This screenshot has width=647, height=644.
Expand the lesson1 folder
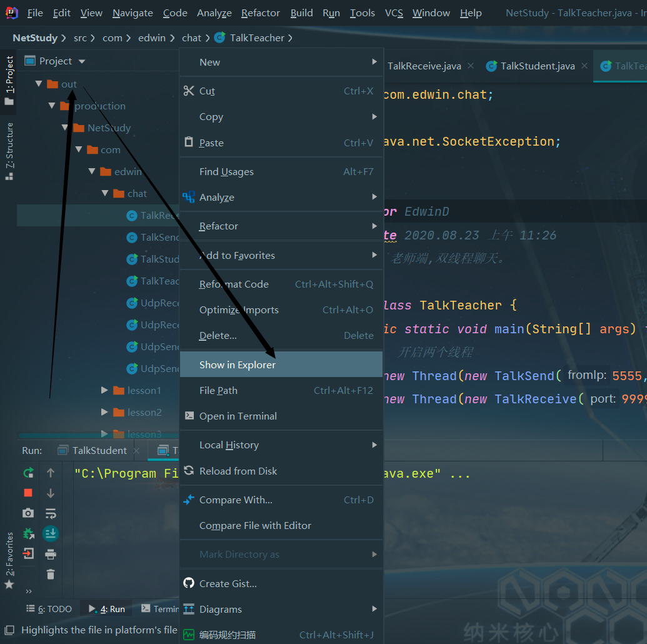pos(105,390)
